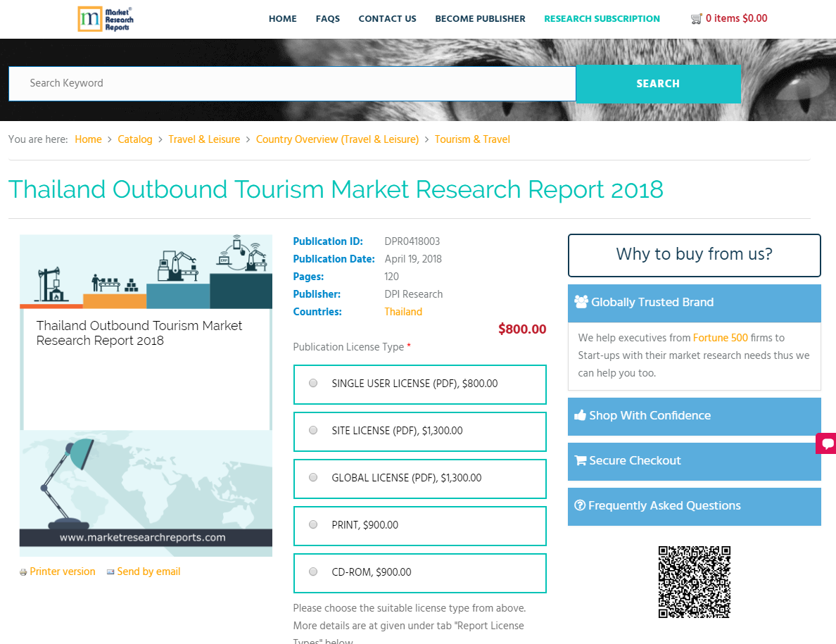Click the cart icon on Secure Checkout banner
This screenshot has height=644, width=836.
[x=581, y=460]
